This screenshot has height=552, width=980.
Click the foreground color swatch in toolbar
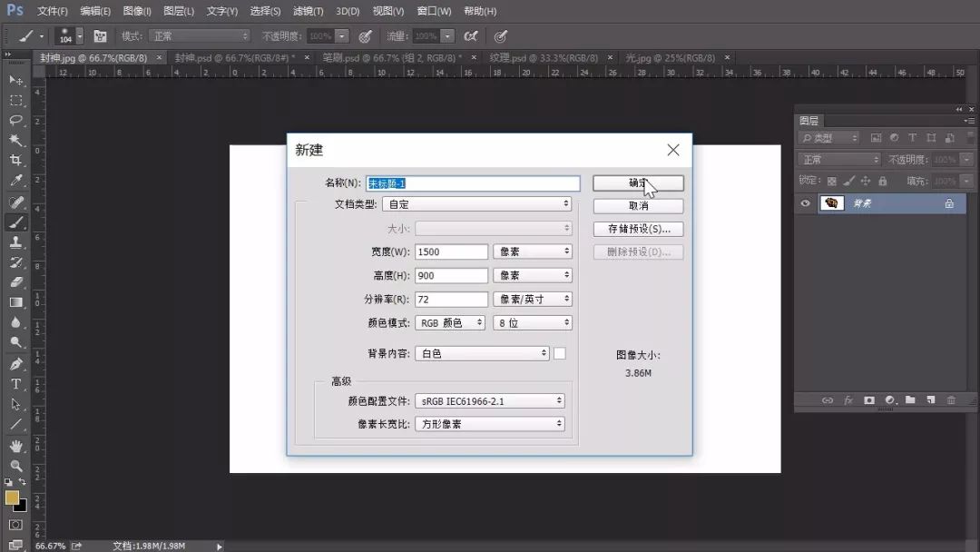click(x=12, y=498)
